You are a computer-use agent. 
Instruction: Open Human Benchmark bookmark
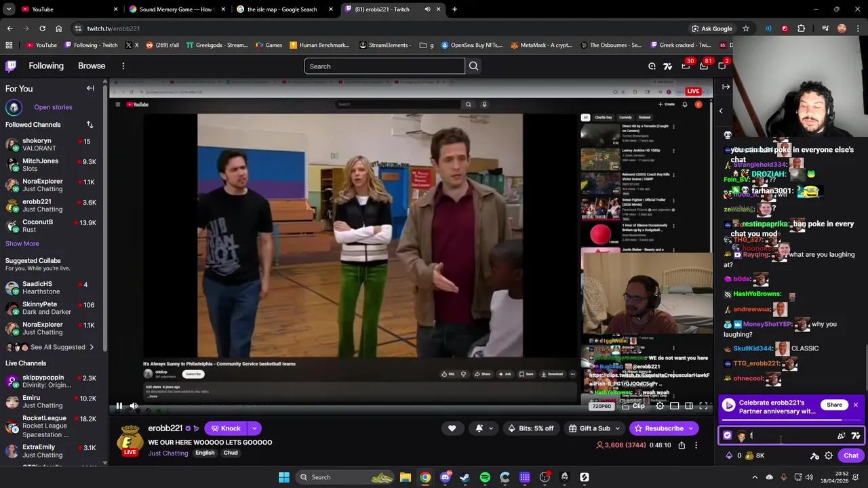click(319, 45)
